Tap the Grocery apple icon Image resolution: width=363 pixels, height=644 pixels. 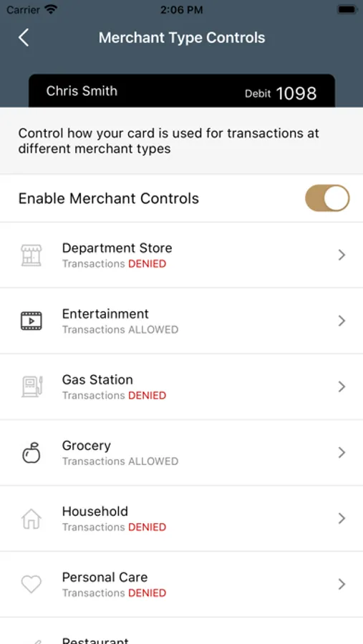pyautogui.click(x=32, y=453)
